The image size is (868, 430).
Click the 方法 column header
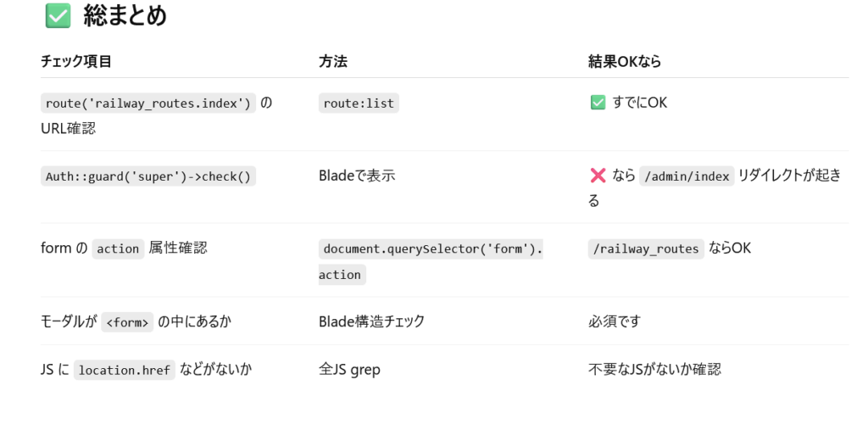click(333, 62)
